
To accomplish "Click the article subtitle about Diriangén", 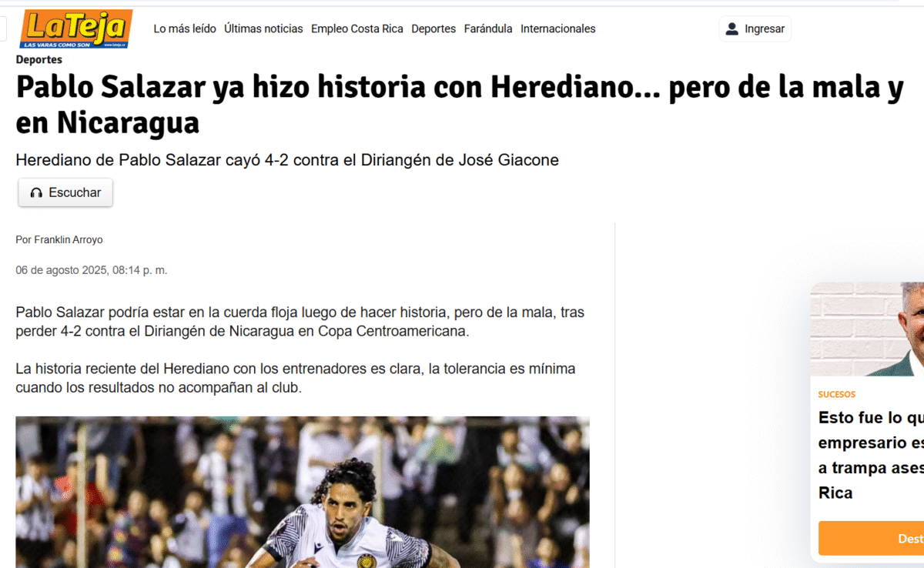I will click(x=287, y=160).
